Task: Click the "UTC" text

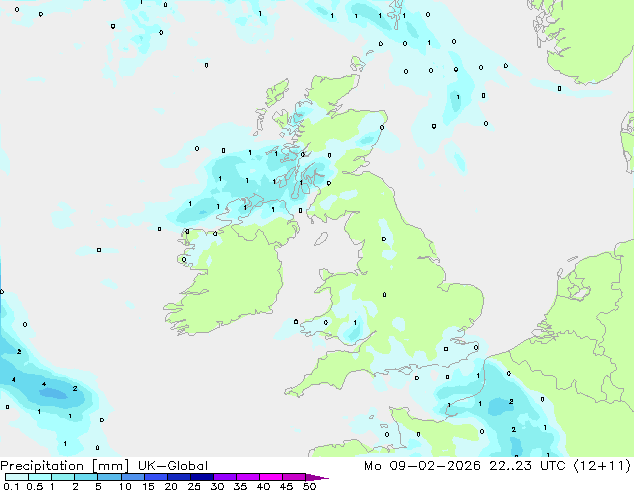Action: (553, 466)
